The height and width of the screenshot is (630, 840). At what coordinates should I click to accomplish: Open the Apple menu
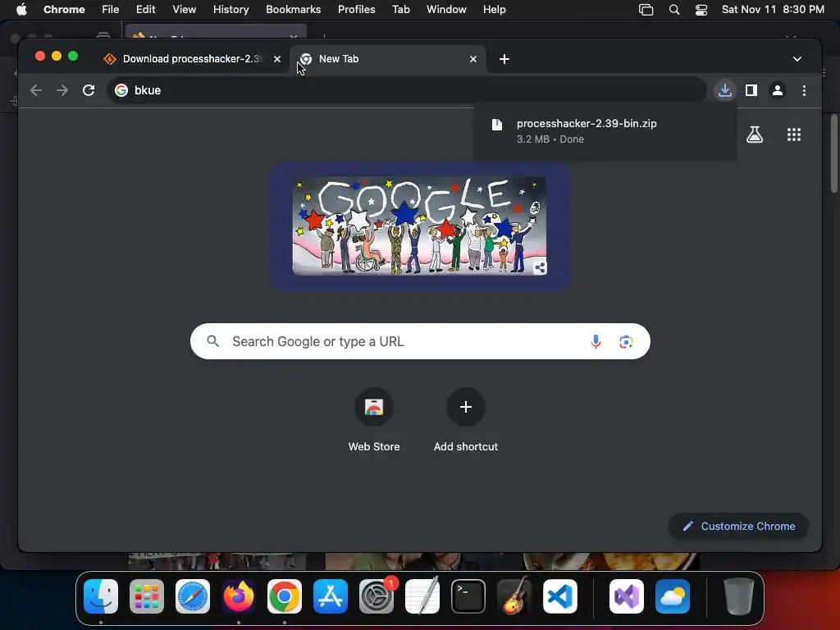[x=21, y=10]
